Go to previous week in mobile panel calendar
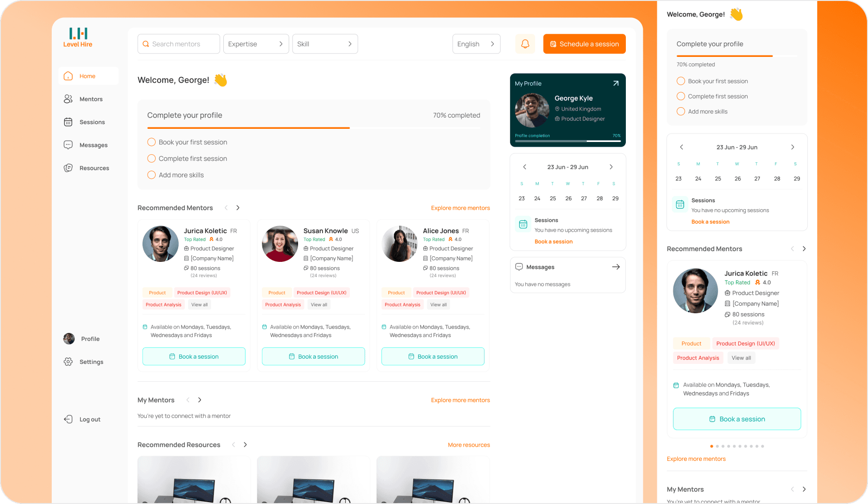 681,147
